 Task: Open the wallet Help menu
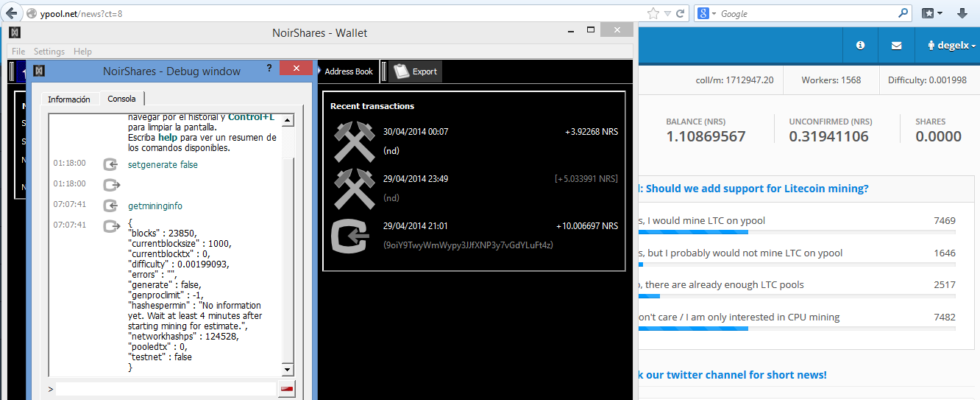(82, 52)
